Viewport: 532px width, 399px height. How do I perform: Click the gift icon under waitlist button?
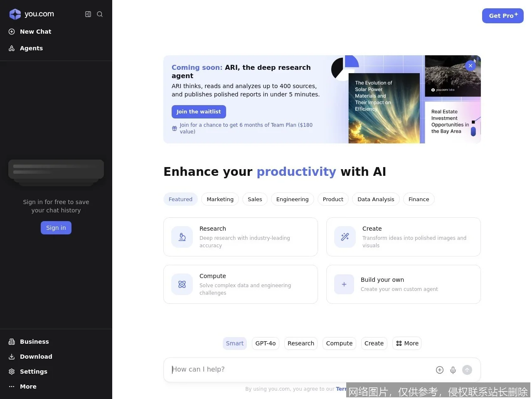click(175, 128)
